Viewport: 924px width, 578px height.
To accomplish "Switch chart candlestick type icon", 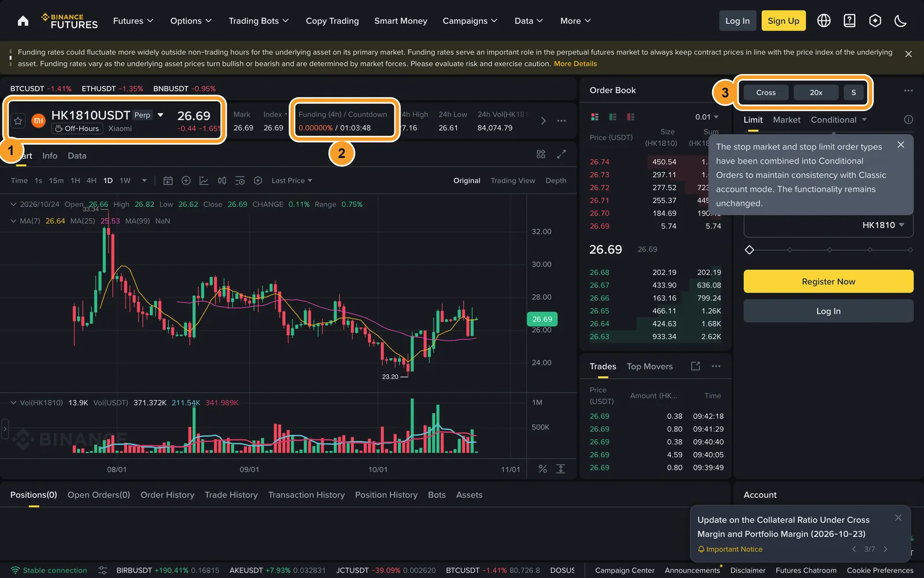I will 222,181.
